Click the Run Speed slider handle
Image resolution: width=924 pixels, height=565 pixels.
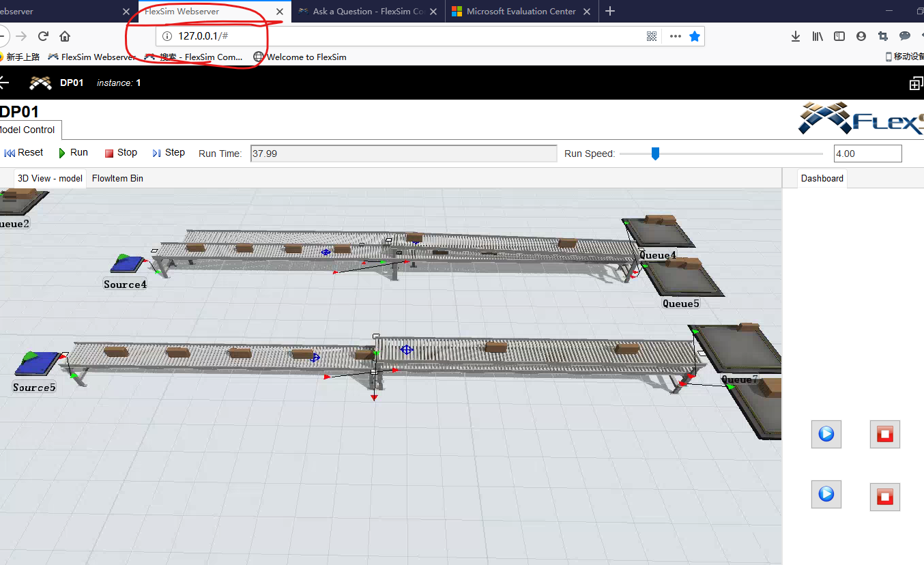pos(655,154)
